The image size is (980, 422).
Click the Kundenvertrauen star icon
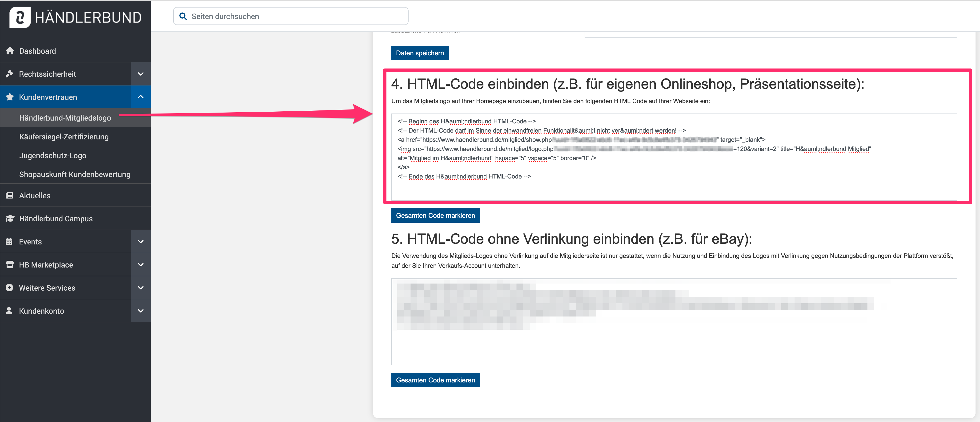pos(10,97)
